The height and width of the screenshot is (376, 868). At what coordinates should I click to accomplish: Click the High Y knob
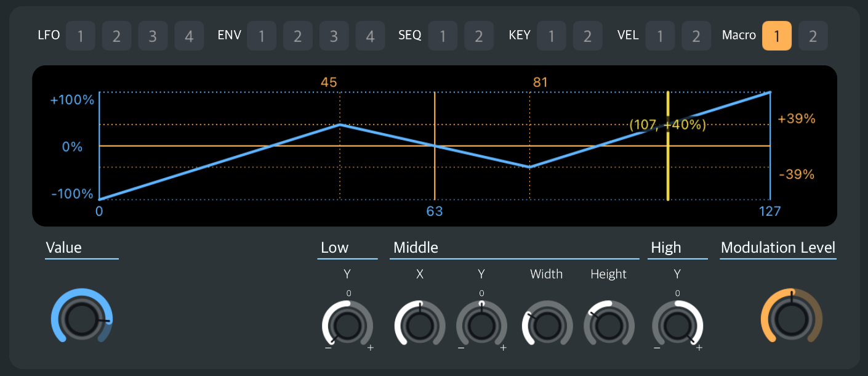click(x=677, y=325)
